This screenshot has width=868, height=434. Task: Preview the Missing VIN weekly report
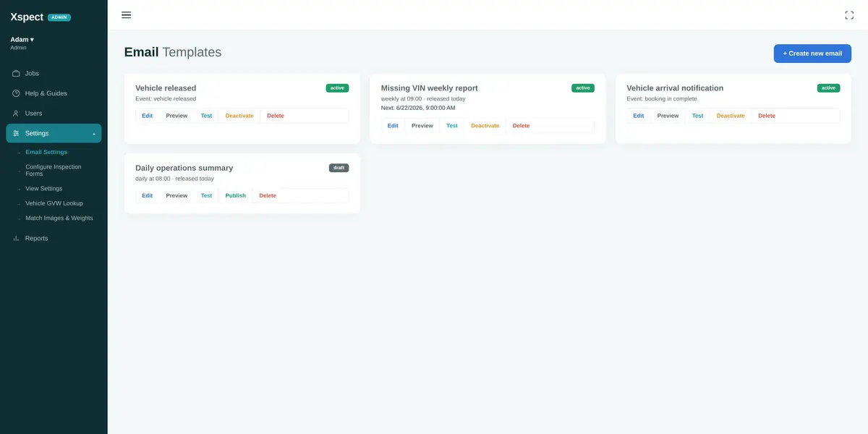pos(422,126)
